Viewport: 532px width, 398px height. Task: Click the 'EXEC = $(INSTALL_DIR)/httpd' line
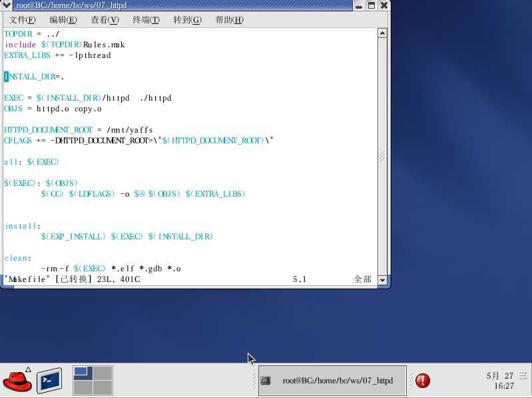point(87,98)
